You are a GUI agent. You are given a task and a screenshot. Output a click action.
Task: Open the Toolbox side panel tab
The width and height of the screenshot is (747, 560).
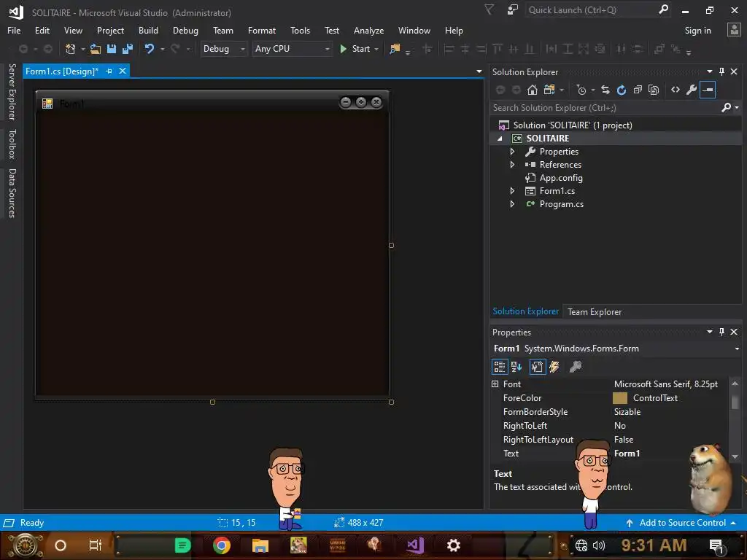[x=12, y=144]
